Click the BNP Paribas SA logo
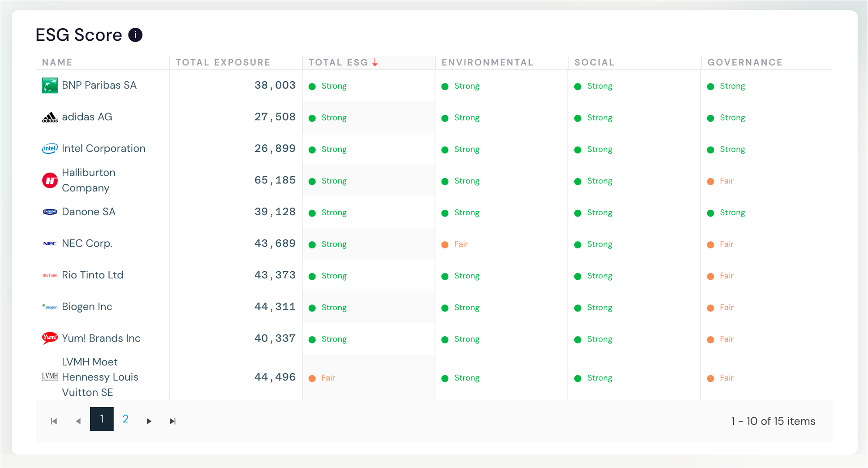This screenshot has width=868, height=468. [x=50, y=85]
